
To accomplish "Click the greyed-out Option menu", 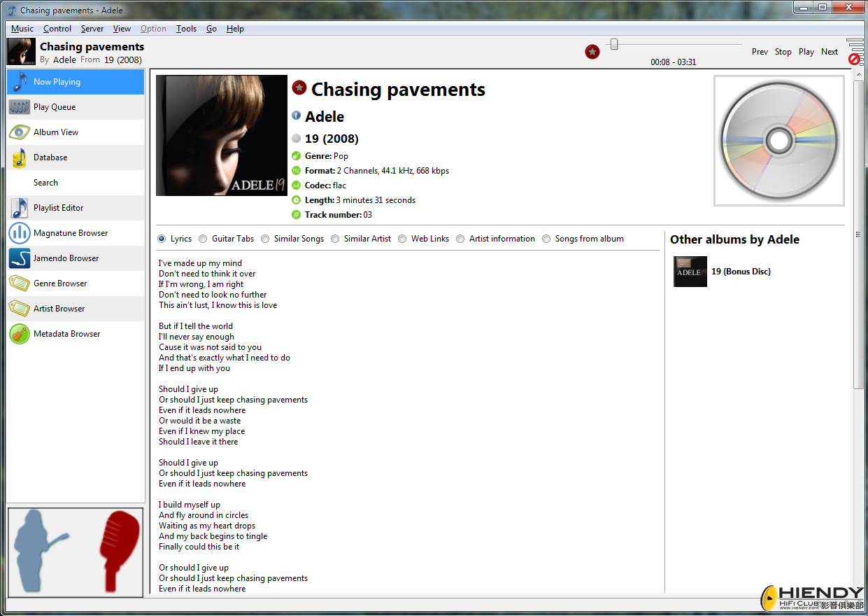I will (x=153, y=29).
